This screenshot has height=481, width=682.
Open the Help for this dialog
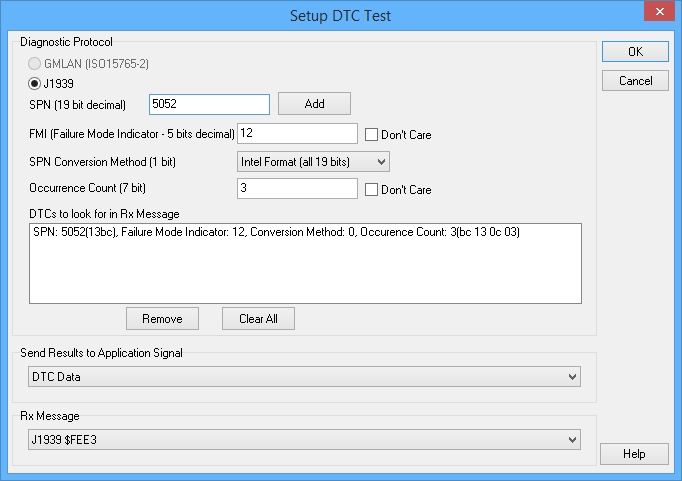click(635, 454)
